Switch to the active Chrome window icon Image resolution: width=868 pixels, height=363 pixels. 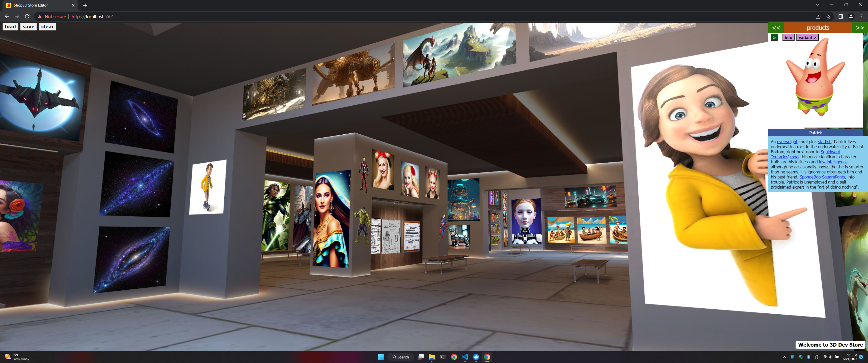tap(487, 357)
